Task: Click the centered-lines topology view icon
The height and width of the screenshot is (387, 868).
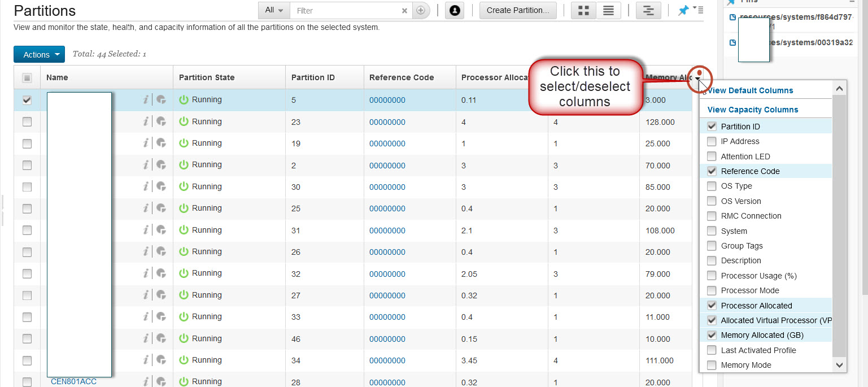Action: coord(648,11)
